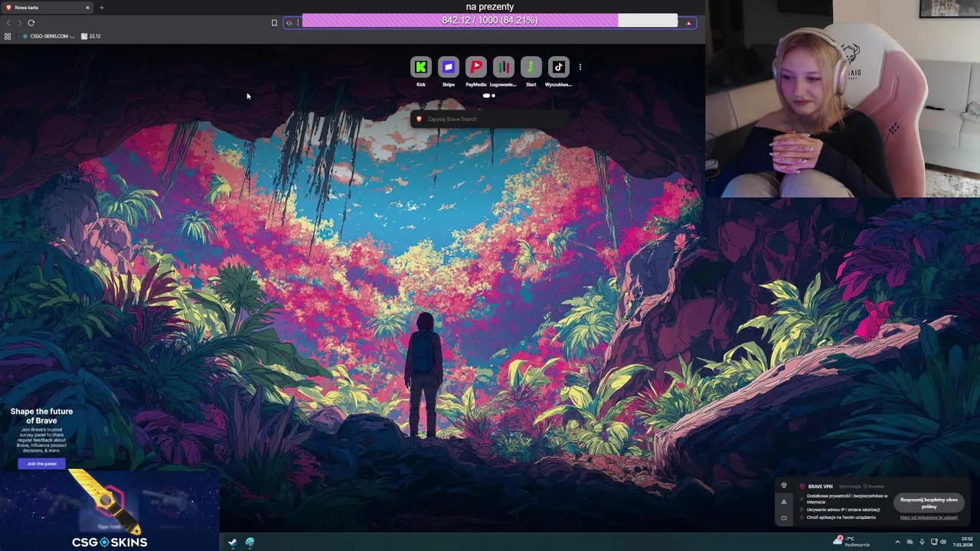Open the apps grid in bookmarks bar
Image resolution: width=980 pixels, height=551 pixels.
pos(8,36)
